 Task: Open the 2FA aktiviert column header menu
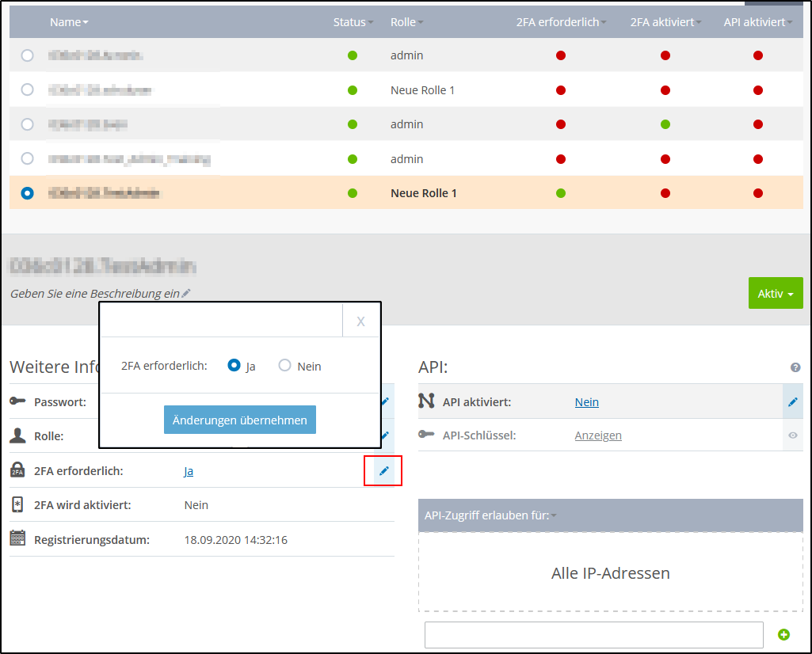coord(665,21)
